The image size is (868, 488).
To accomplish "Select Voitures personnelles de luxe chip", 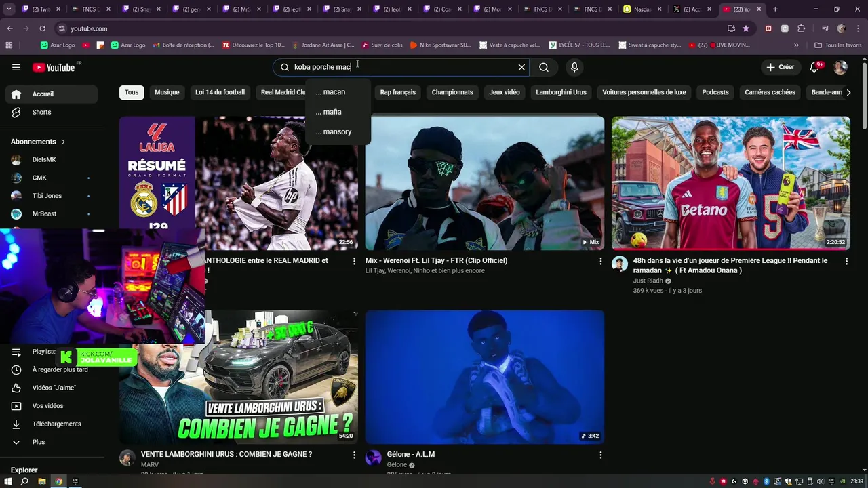I will 644,92.
